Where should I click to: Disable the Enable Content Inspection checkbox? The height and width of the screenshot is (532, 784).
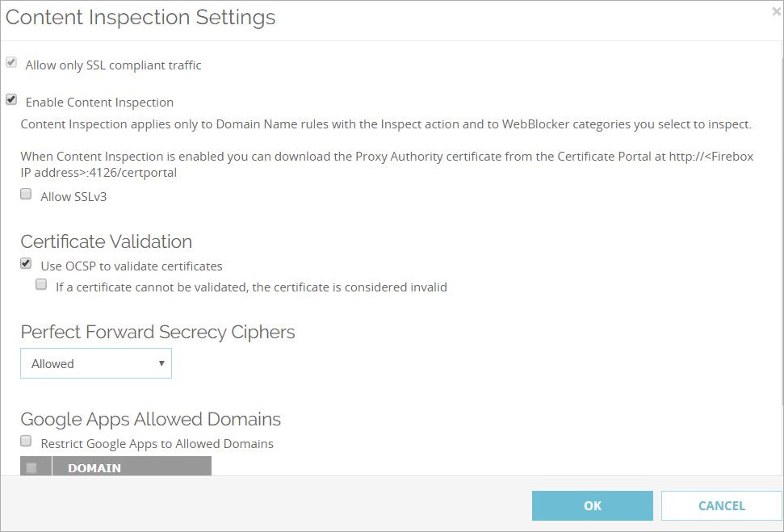11,100
